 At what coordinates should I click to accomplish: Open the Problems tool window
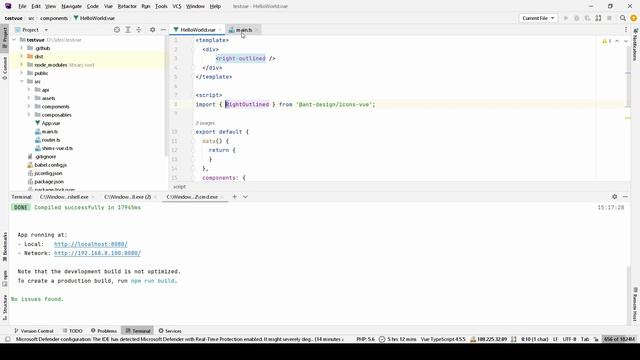point(104,331)
